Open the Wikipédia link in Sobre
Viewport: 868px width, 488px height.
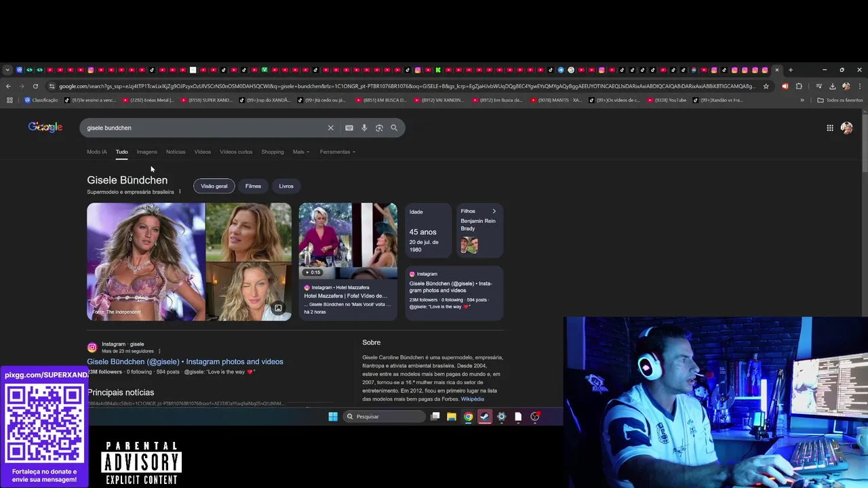pyautogui.click(x=473, y=399)
